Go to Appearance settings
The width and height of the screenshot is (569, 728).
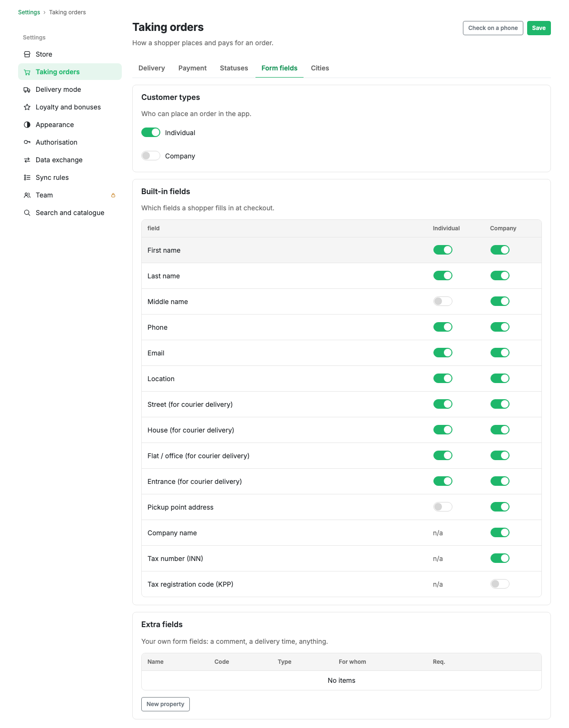(x=70, y=125)
